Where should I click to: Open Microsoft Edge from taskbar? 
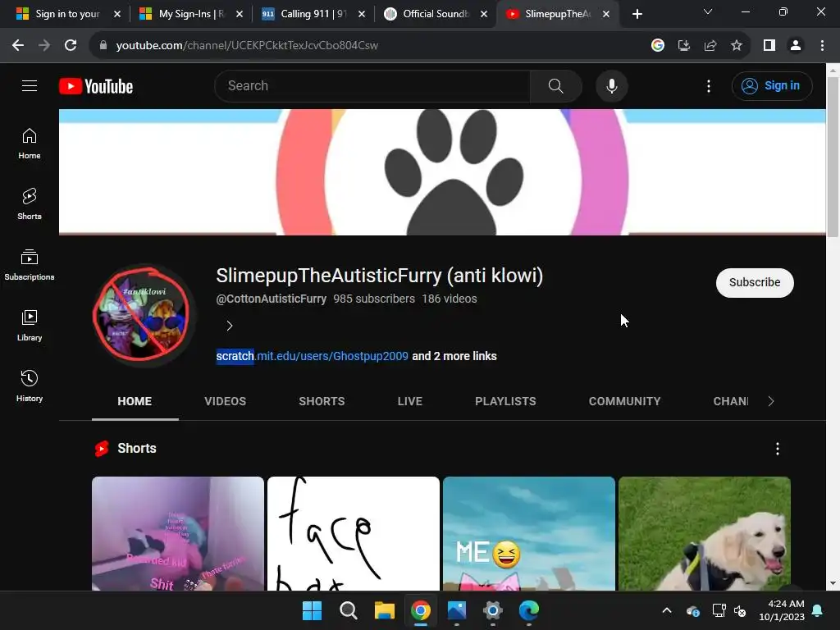coord(529,610)
